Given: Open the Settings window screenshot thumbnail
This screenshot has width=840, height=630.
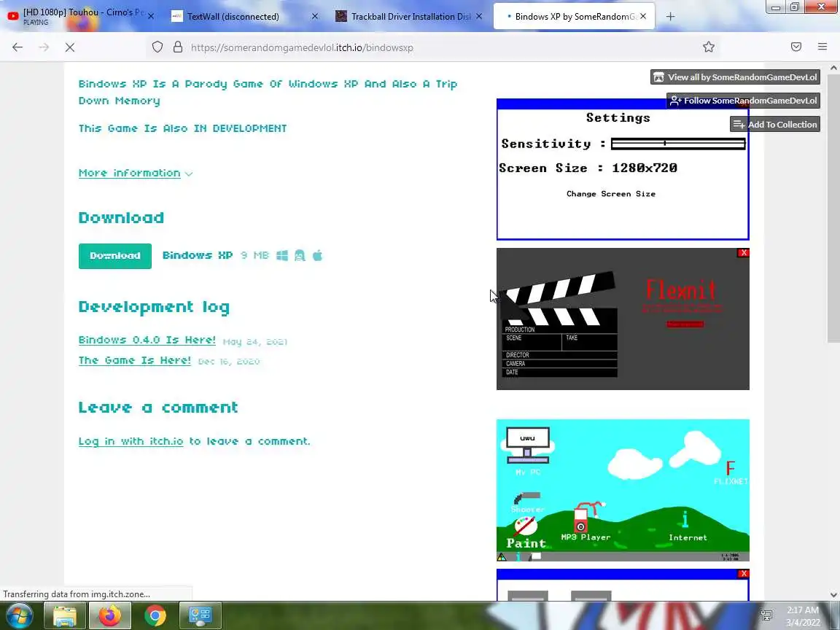Looking at the screenshot, I should 623,169.
